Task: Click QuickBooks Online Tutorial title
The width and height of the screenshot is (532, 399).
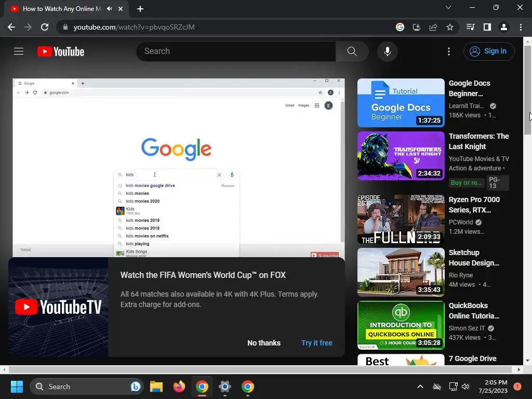Action: click(x=474, y=311)
